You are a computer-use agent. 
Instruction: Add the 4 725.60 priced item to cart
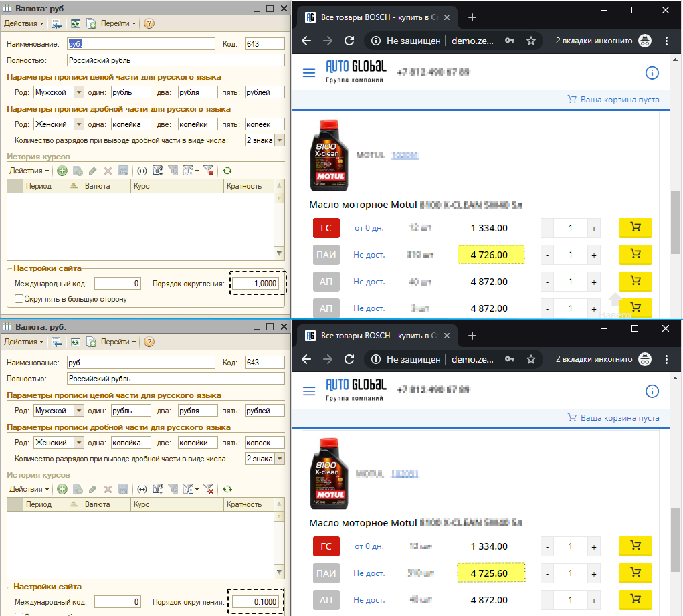[636, 573]
